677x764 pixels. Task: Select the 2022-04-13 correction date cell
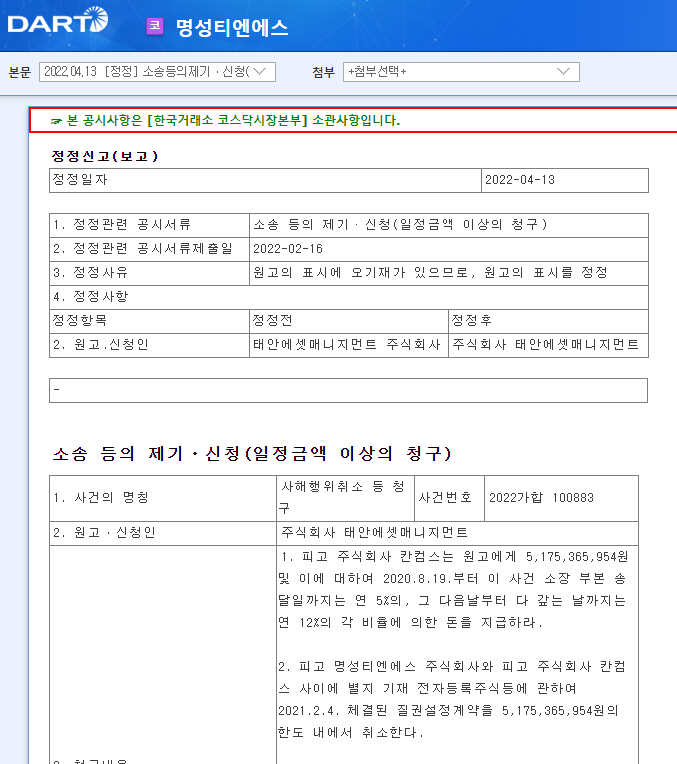pos(565,180)
